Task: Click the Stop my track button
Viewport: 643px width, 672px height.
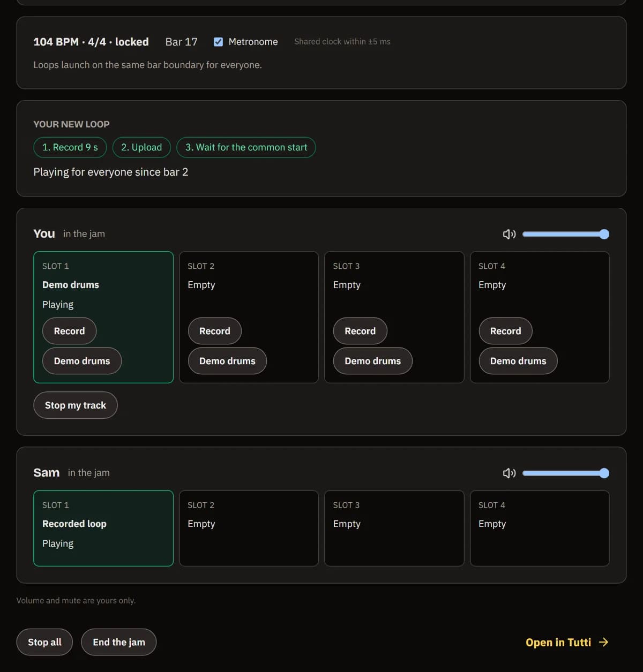Action: (x=76, y=405)
